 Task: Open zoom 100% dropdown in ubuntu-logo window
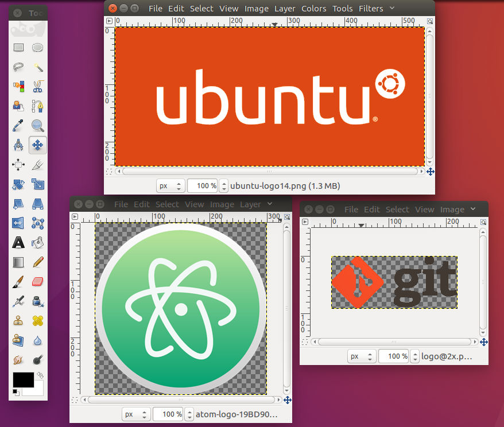(x=224, y=186)
